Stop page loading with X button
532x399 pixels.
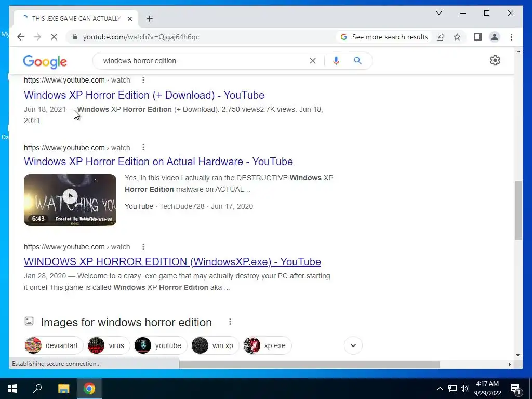coord(54,37)
